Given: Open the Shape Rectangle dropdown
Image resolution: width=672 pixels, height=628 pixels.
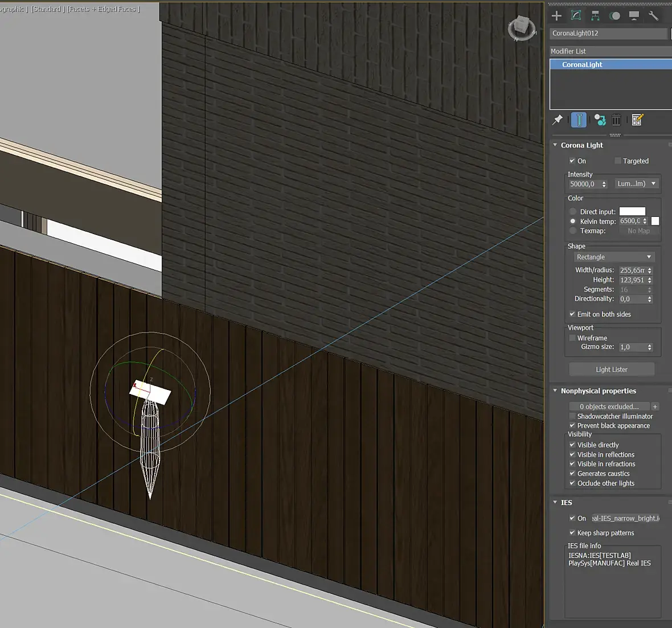Looking at the screenshot, I should click(613, 257).
